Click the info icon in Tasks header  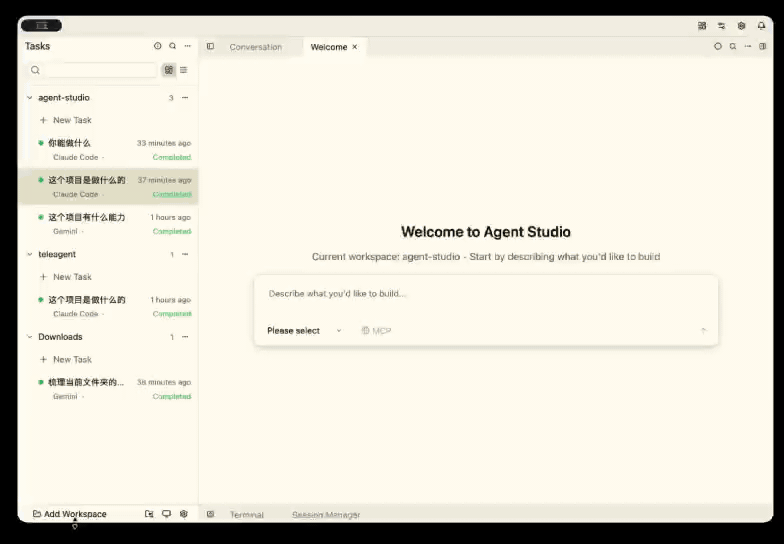(158, 46)
